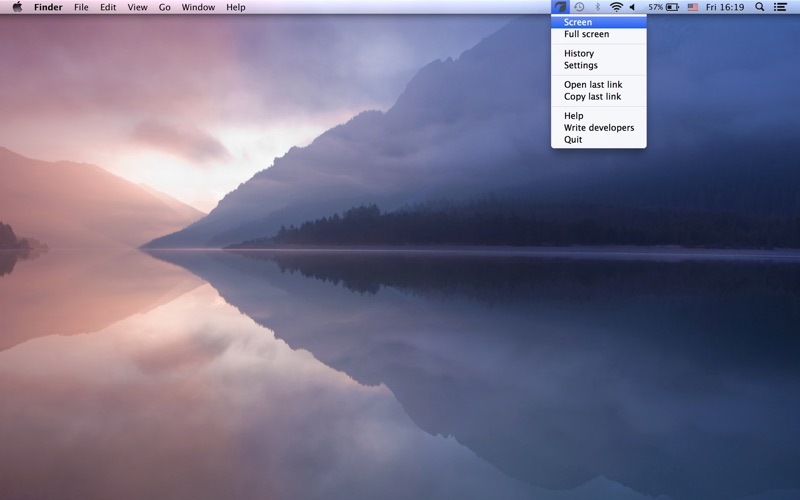Open the Help menu in menu bar
The width and height of the screenshot is (800, 500).
[x=236, y=7]
